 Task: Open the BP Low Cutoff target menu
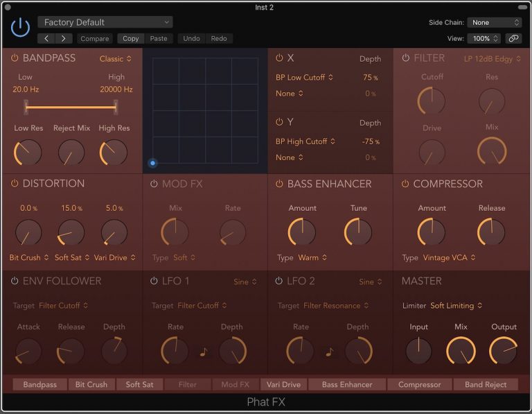tap(304, 78)
